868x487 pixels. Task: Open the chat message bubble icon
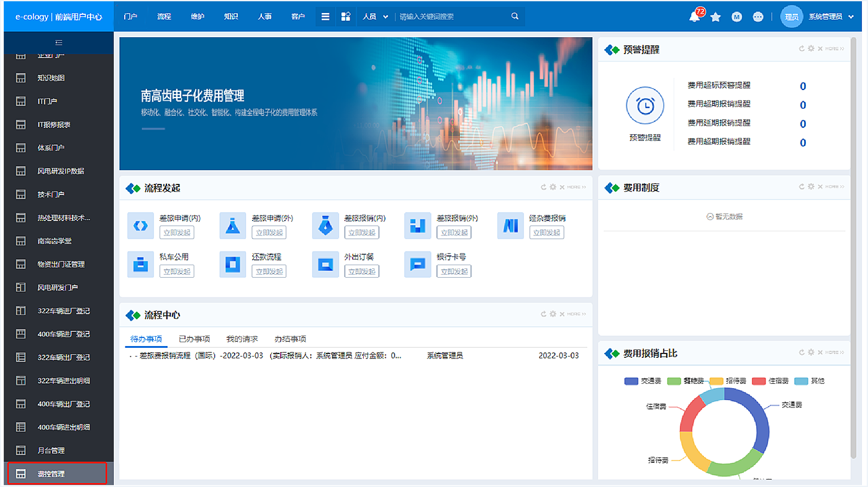[x=758, y=17]
